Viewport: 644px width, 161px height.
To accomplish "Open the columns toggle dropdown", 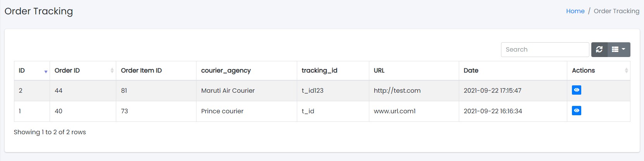I will [618, 50].
